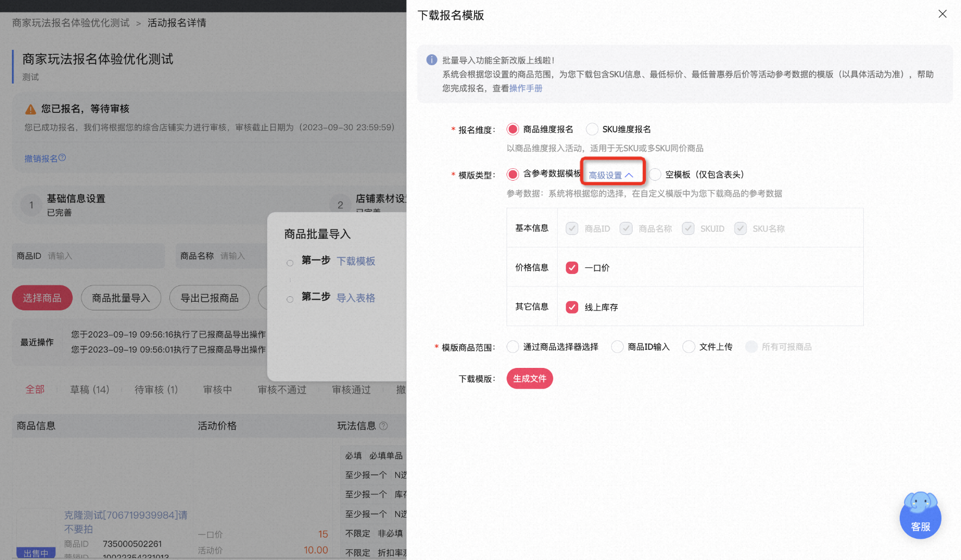Click the info icon in the notice banner
Screen dimensions: 961x560
coord(432,60)
